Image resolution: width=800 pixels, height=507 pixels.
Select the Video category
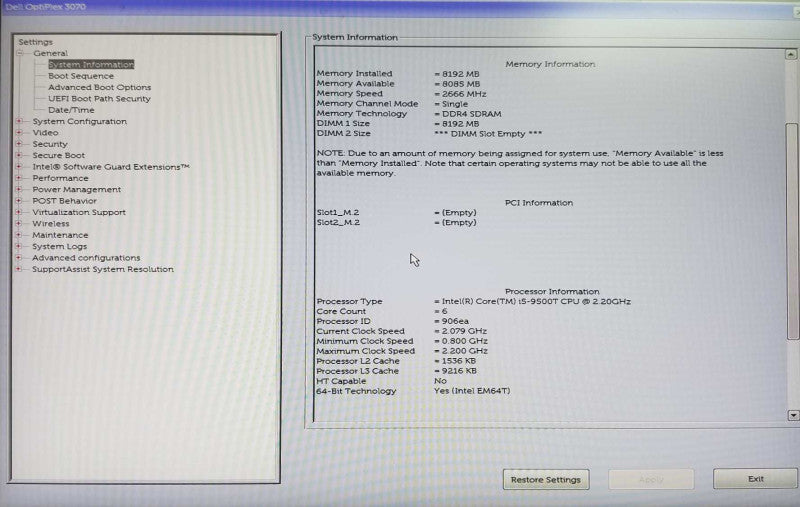tap(45, 133)
